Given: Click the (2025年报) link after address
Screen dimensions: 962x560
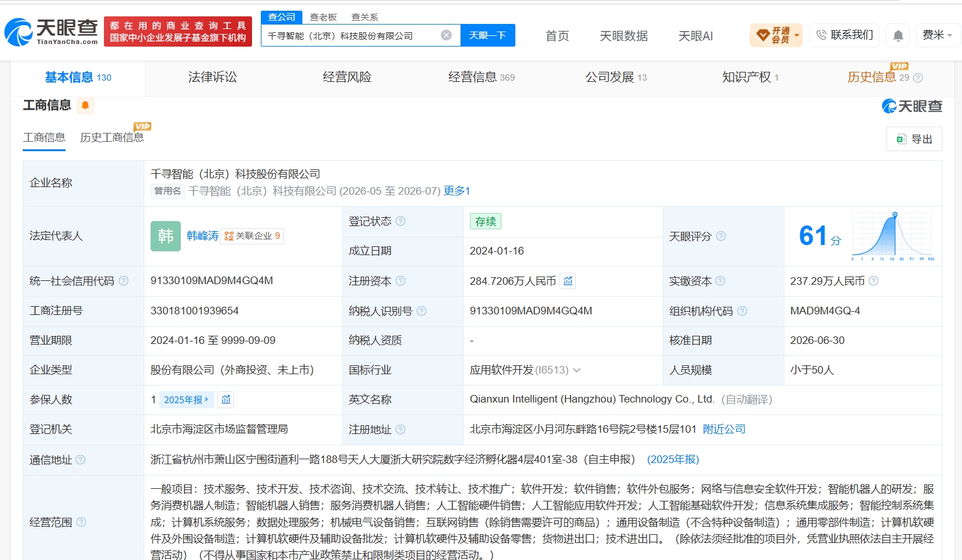Looking at the screenshot, I should pos(673,460).
